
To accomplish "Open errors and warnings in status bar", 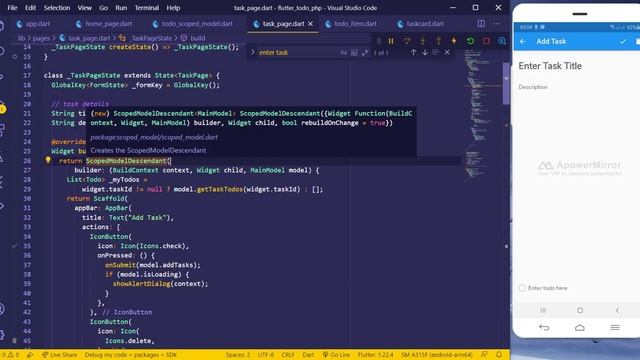I will click(10, 355).
